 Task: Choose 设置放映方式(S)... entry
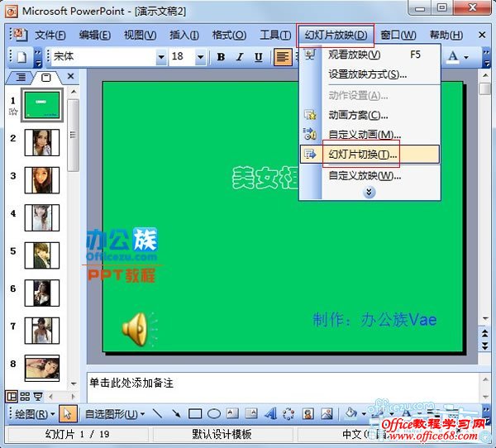pyautogui.click(x=370, y=74)
